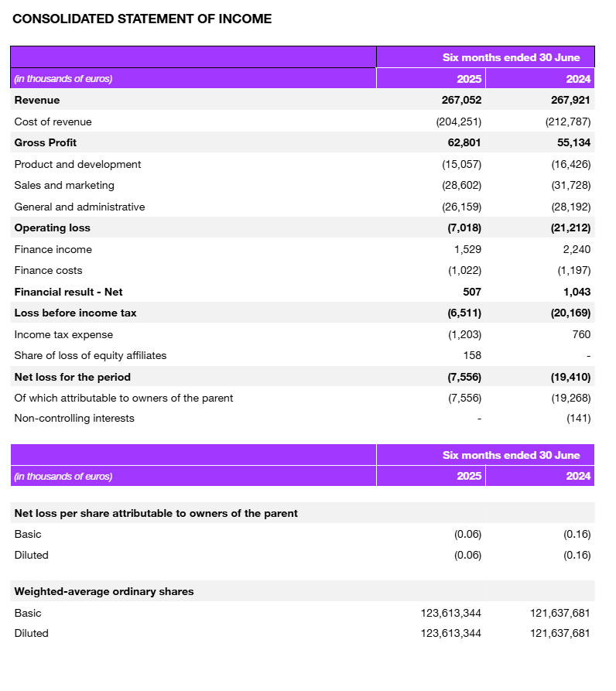
Task: Click the General and administrative label
Action: pyautogui.click(x=79, y=207)
